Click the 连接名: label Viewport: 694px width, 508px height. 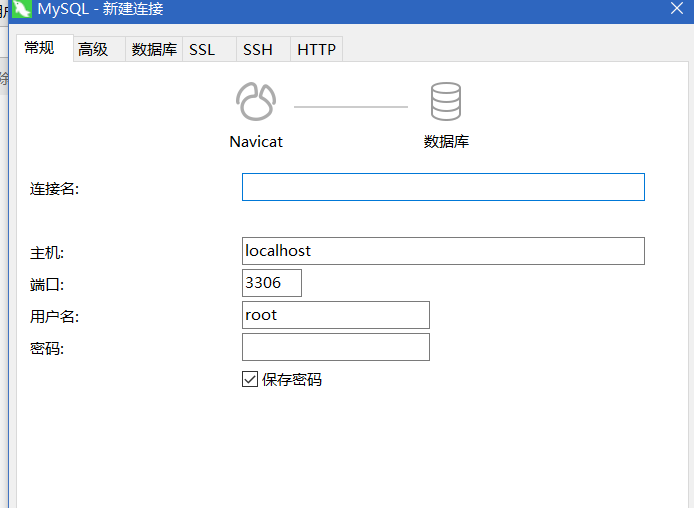tap(54, 189)
